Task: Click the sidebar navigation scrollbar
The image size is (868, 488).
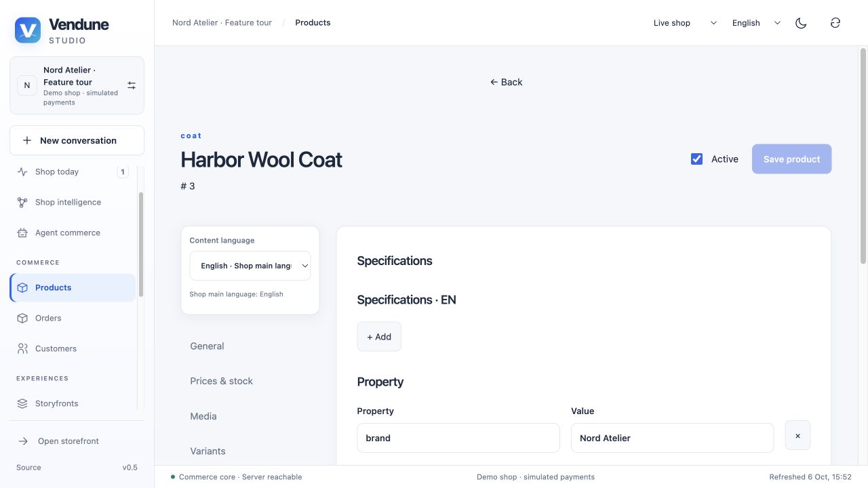Action: [140, 244]
